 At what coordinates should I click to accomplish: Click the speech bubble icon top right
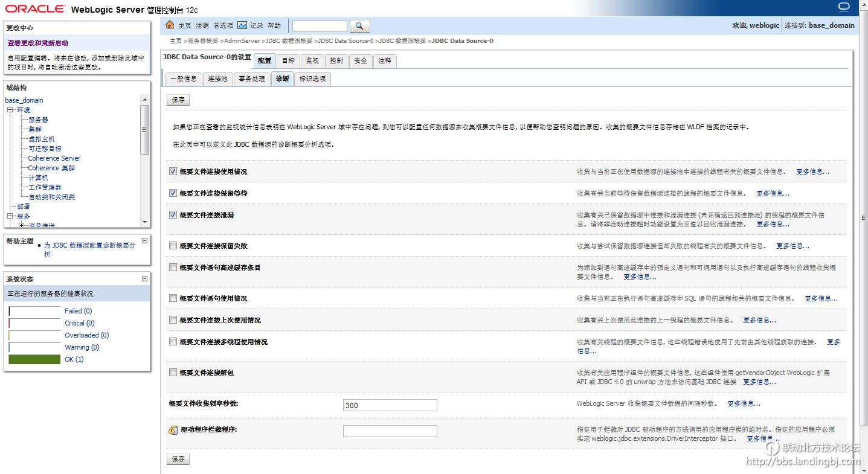pos(843,7)
